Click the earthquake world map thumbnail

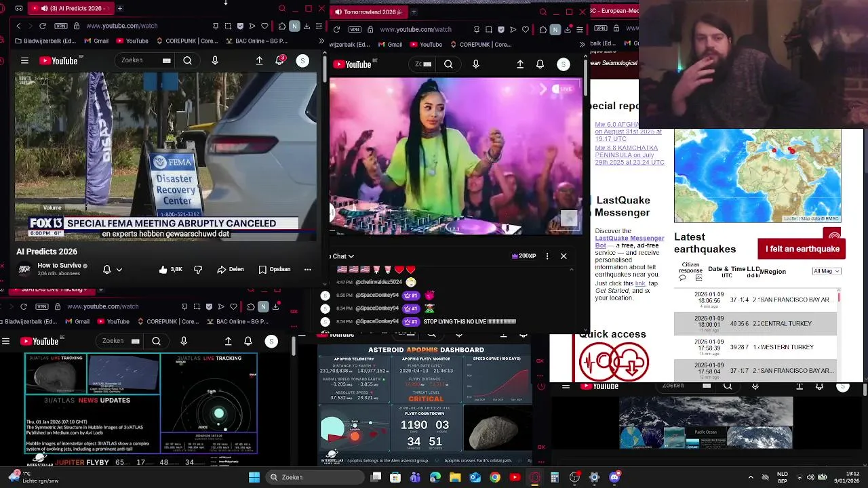click(x=757, y=176)
